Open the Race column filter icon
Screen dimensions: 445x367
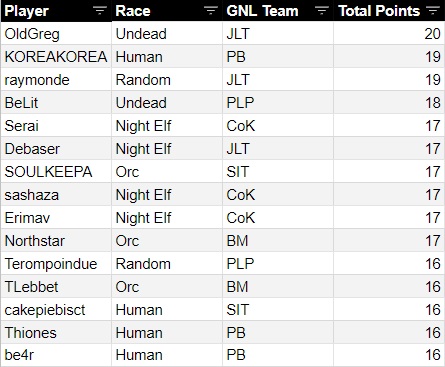pyautogui.click(x=210, y=11)
